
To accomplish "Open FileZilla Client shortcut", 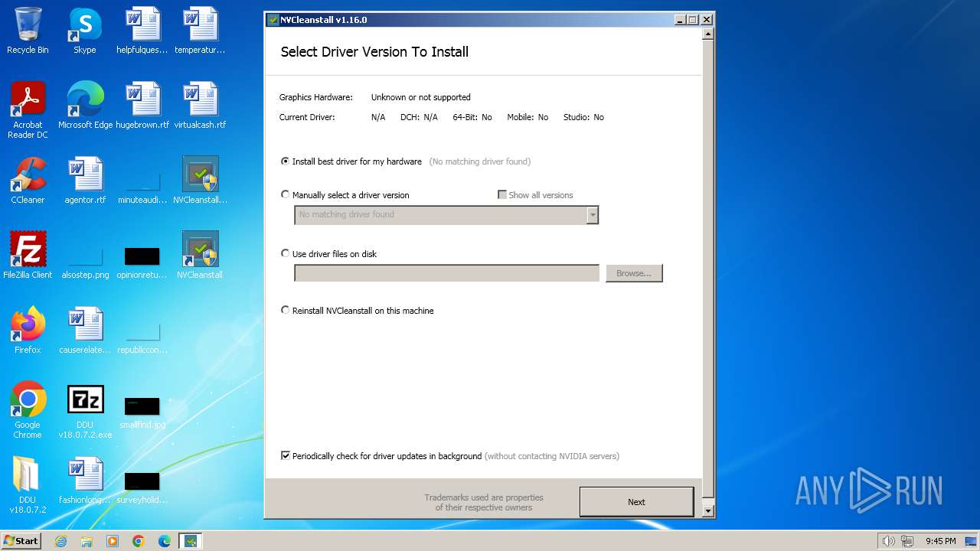I will [x=28, y=256].
